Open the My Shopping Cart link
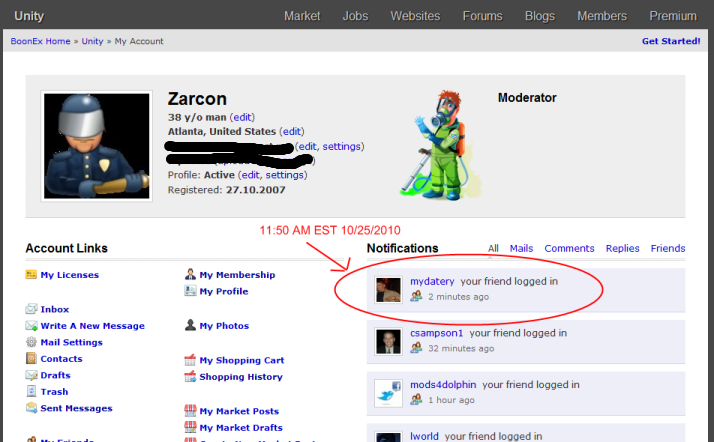Viewport: 714px width, 442px height. (x=242, y=361)
